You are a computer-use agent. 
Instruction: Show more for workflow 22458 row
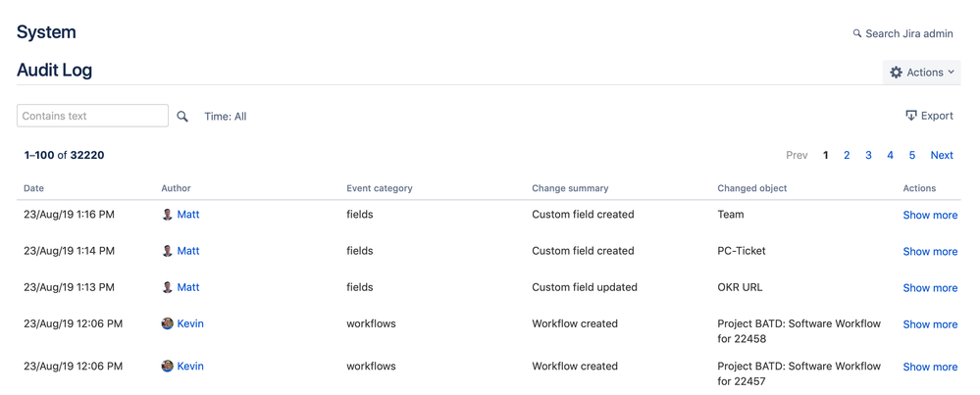click(x=930, y=324)
